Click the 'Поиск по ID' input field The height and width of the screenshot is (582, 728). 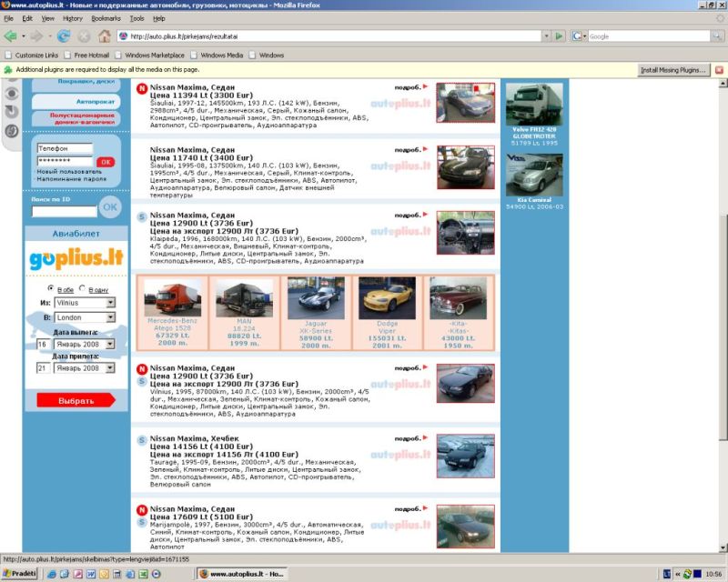click(64, 212)
